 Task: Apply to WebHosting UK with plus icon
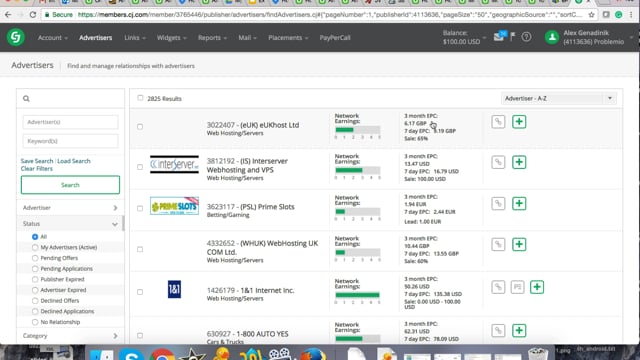click(519, 244)
